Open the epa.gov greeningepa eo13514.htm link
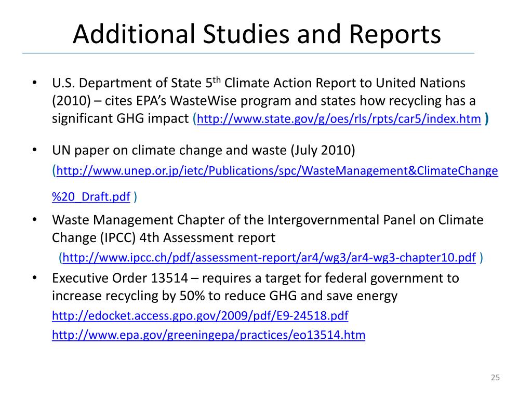 pyautogui.click(x=209, y=335)
